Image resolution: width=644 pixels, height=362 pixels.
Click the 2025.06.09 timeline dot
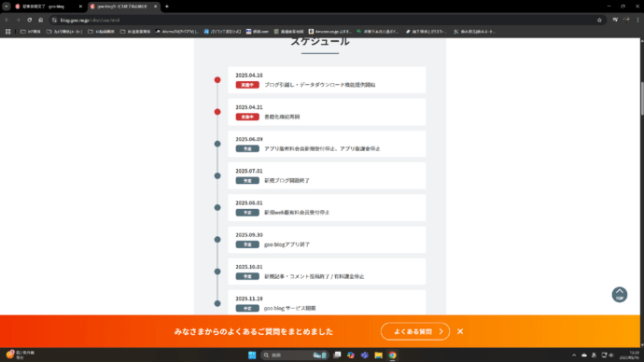coord(217,144)
